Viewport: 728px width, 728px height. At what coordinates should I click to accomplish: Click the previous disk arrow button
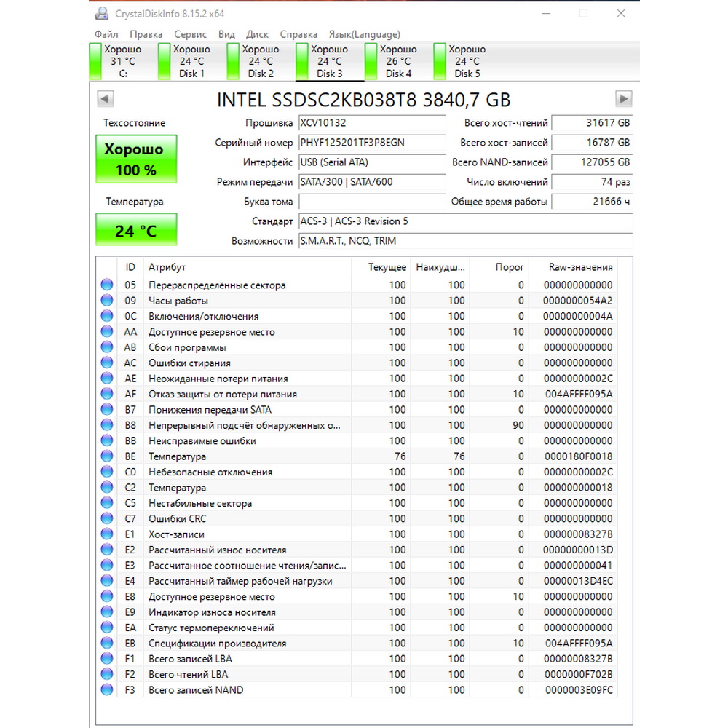(105, 99)
